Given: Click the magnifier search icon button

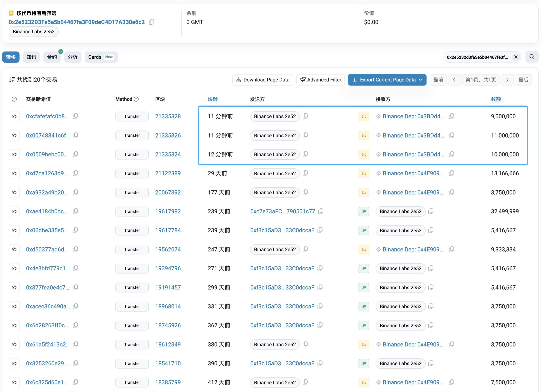Looking at the screenshot, I should point(532,57).
